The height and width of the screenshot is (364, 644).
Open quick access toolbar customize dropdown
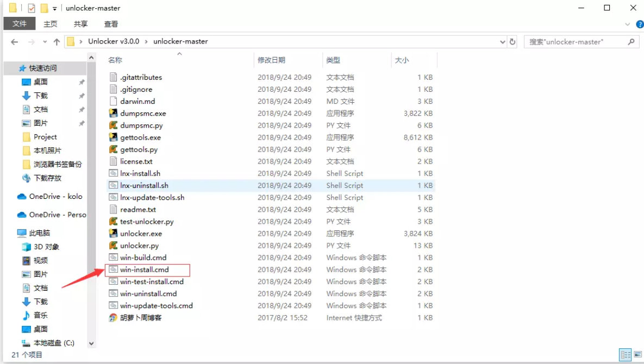(x=55, y=8)
